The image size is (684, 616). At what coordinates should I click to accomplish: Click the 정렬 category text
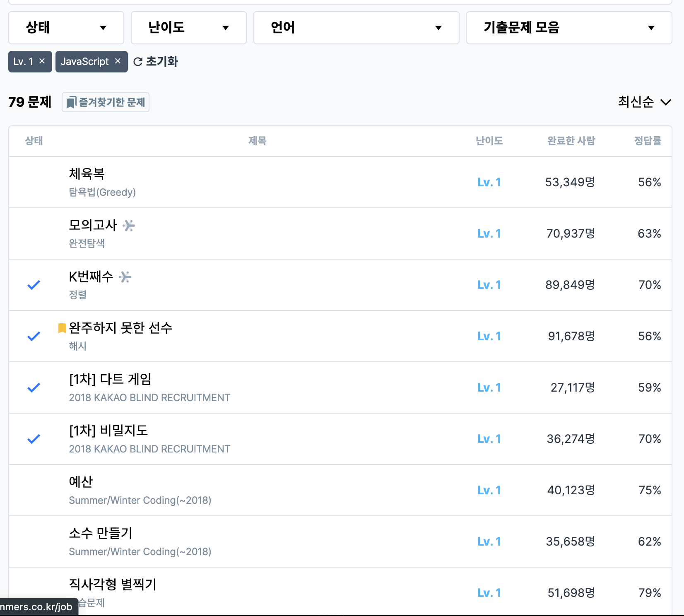77,295
